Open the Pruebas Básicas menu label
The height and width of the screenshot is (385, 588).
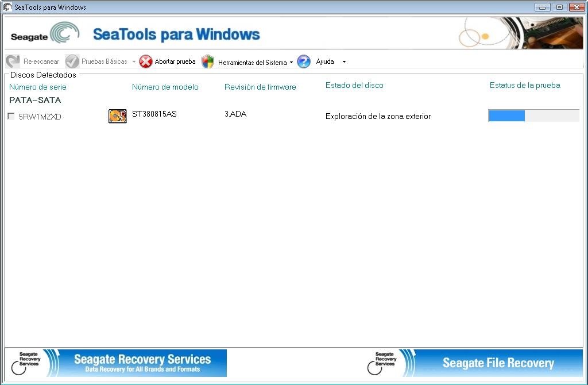(105, 61)
